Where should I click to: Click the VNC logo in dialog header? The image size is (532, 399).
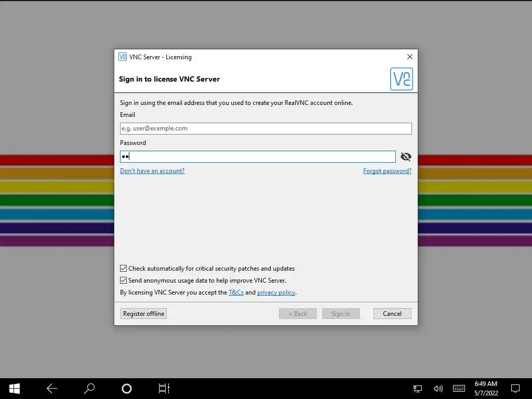(x=402, y=79)
